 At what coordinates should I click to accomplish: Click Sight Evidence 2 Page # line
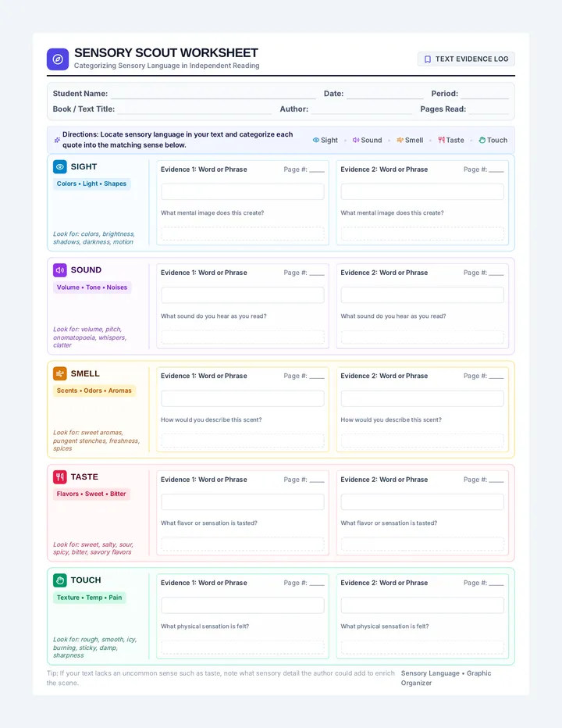496,170
